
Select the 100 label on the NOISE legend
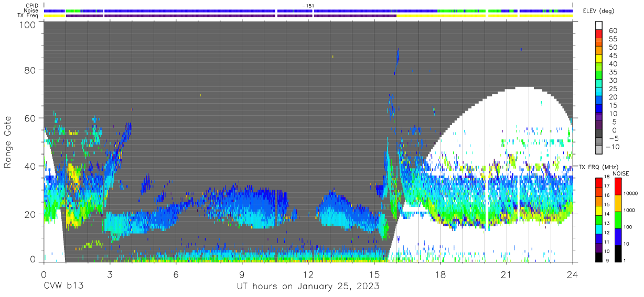[x=628, y=227]
